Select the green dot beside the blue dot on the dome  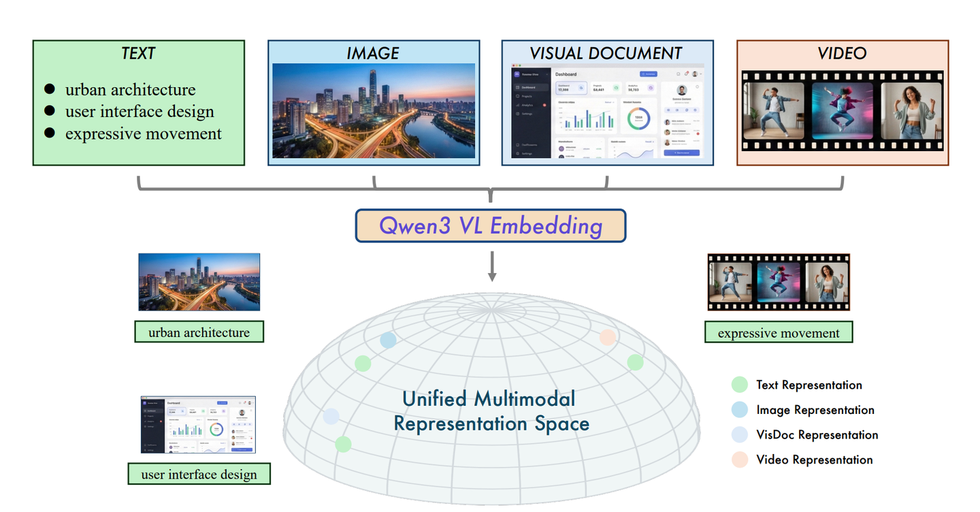363,364
